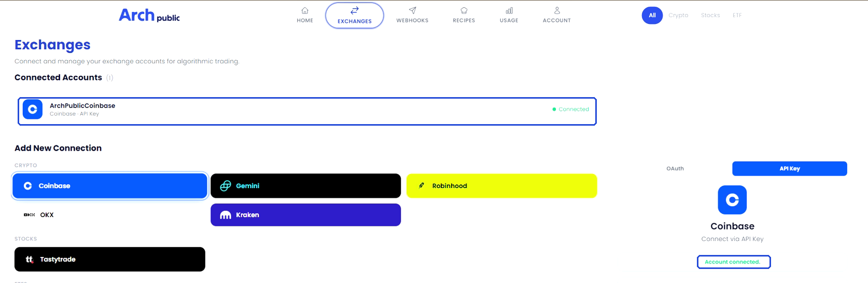Click the green Connected status dot
The width and height of the screenshot is (868, 283).
pos(554,110)
